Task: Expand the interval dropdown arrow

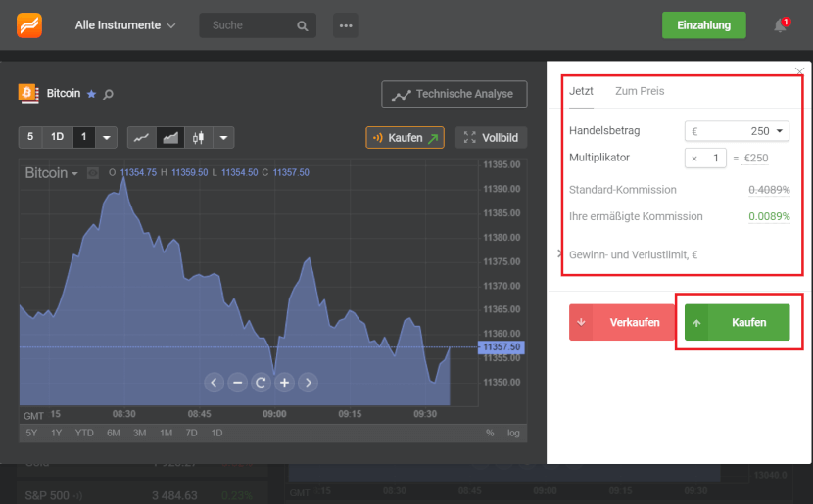Action: [107, 138]
